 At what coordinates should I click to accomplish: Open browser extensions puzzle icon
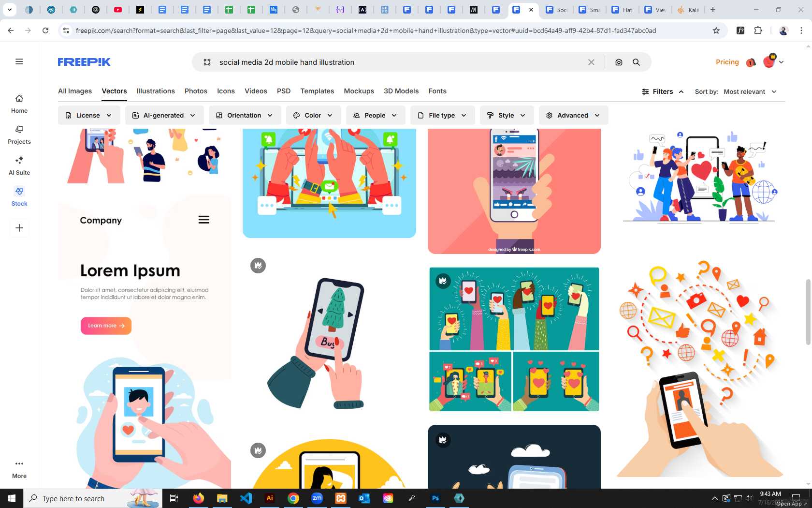pyautogui.click(x=758, y=30)
